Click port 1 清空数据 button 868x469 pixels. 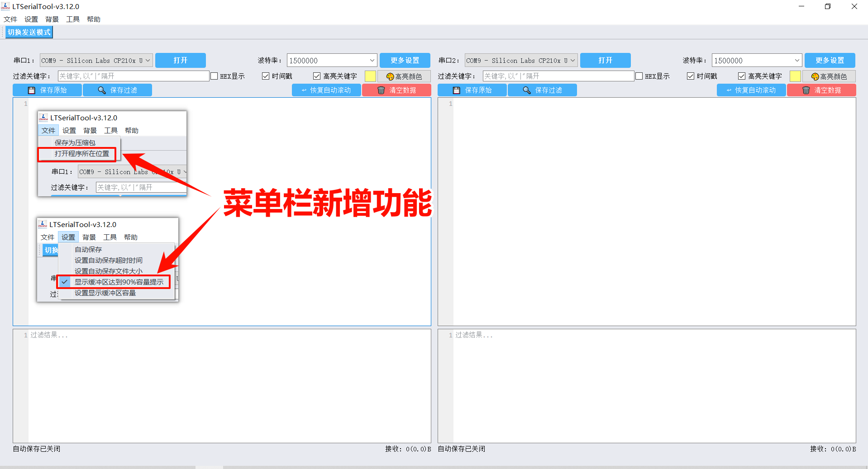pos(396,90)
